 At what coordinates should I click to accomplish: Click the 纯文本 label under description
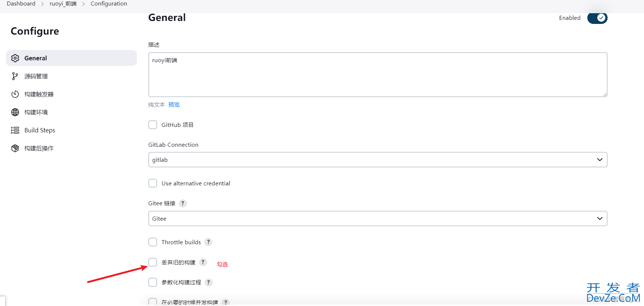pyautogui.click(x=156, y=105)
